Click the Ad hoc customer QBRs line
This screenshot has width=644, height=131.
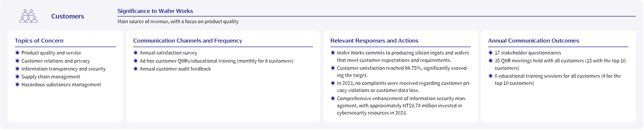pyautogui.click(x=217, y=61)
